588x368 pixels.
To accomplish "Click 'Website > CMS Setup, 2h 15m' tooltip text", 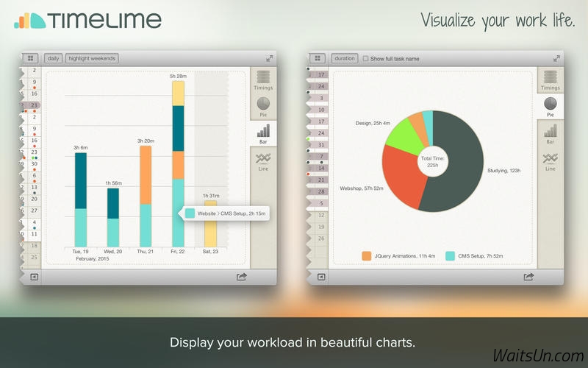I will pos(232,213).
